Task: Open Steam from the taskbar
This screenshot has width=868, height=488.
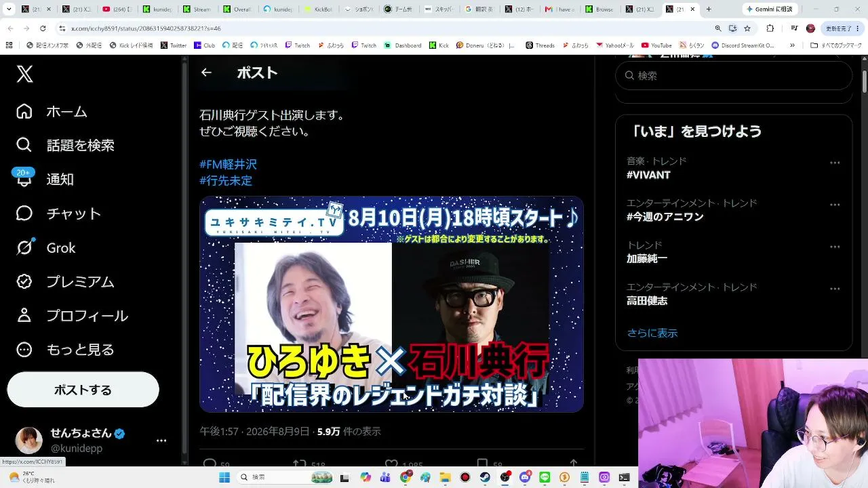Action: 485,477
